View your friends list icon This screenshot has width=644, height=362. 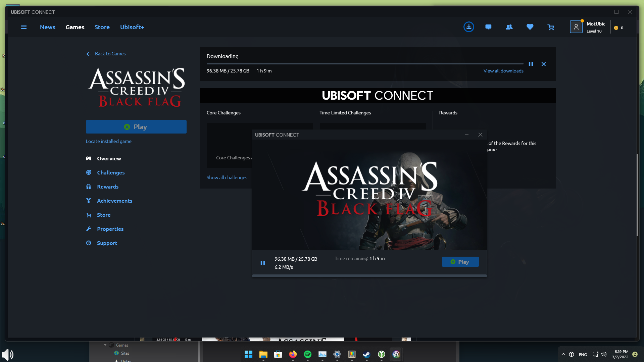509,27
